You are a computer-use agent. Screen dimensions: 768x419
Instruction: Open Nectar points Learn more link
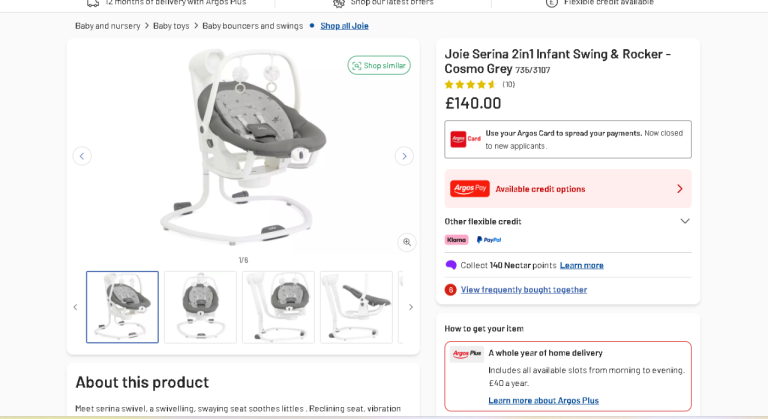point(581,265)
